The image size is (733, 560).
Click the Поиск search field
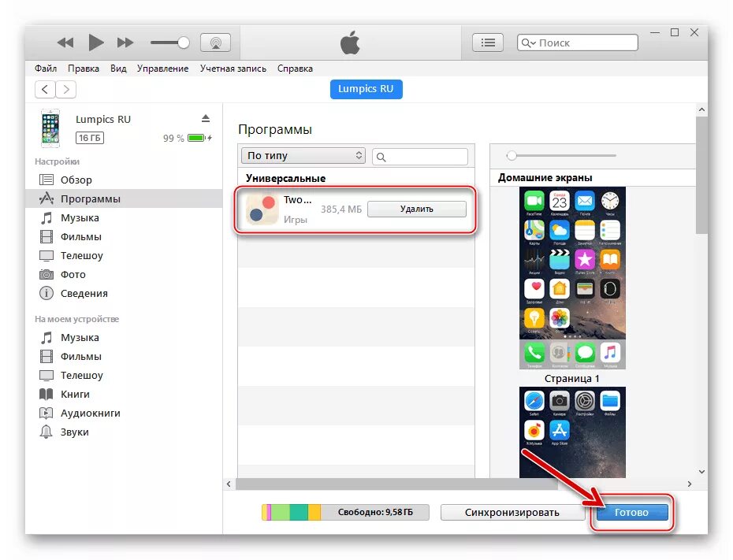(x=577, y=43)
